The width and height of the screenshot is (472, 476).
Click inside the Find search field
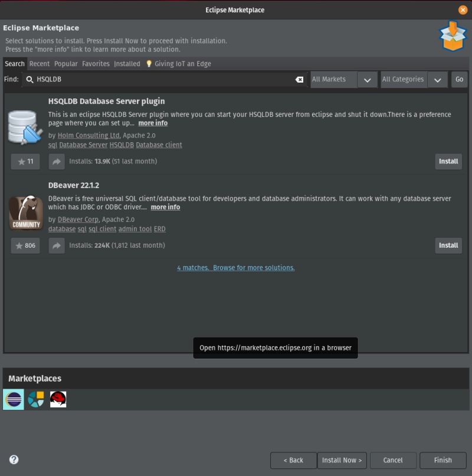[x=147, y=79]
